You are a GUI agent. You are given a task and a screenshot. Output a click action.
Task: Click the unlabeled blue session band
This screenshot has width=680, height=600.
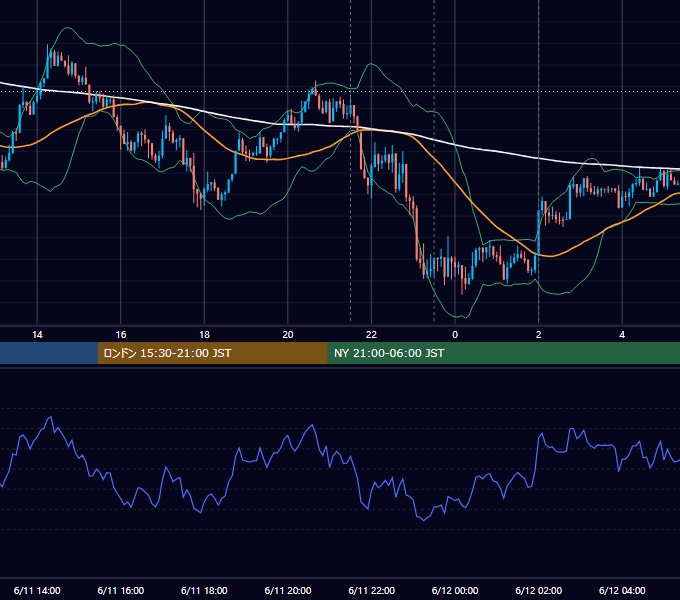(49, 353)
